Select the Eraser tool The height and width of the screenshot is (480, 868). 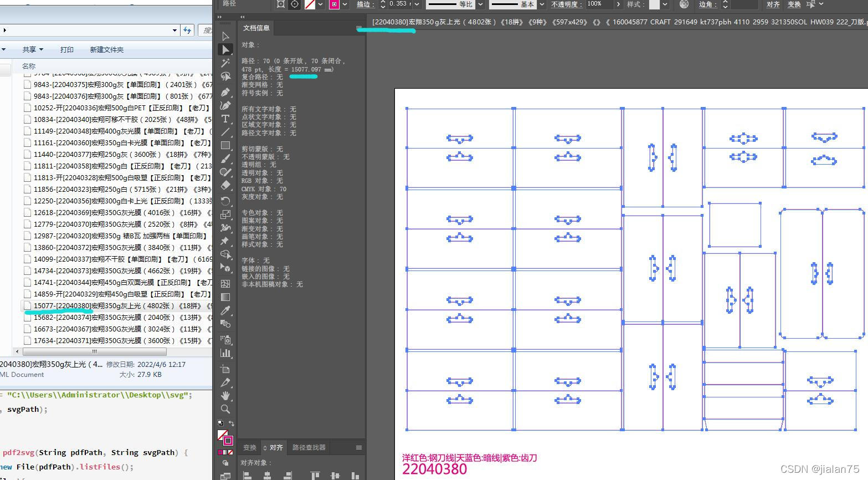pyautogui.click(x=225, y=186)
